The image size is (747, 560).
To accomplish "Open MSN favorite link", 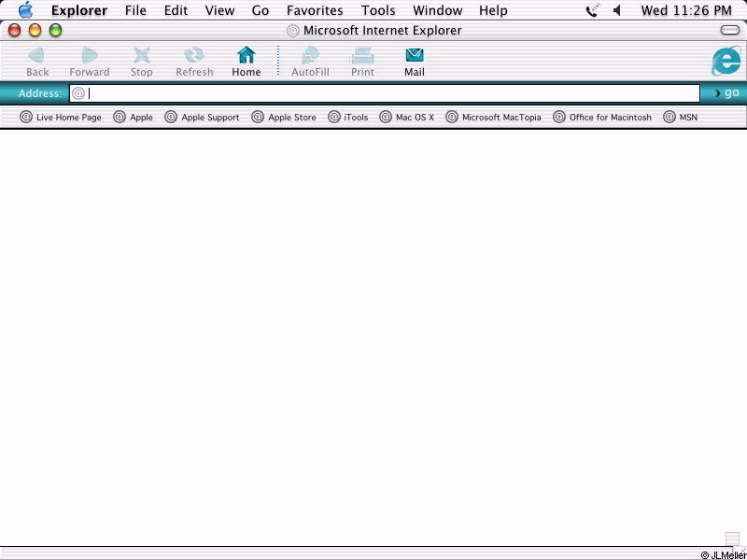I will tap(681, 118).
